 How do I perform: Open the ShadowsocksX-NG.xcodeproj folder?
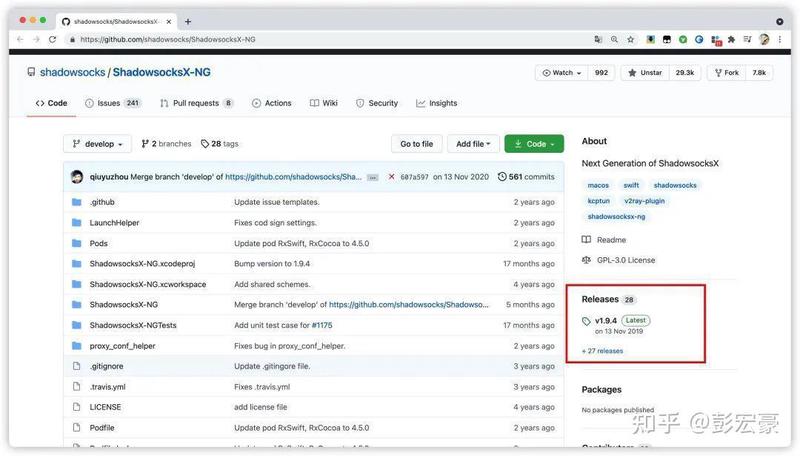point(142,264)
